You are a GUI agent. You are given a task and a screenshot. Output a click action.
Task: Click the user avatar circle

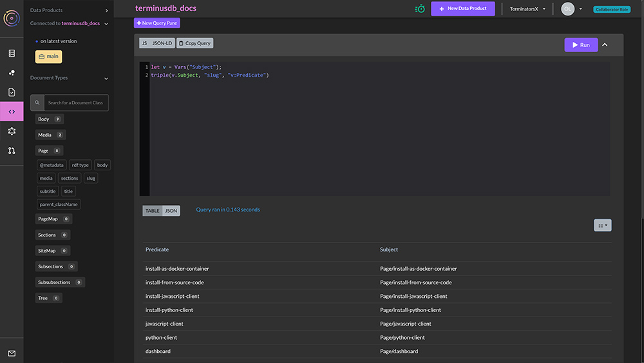[567, 9]
